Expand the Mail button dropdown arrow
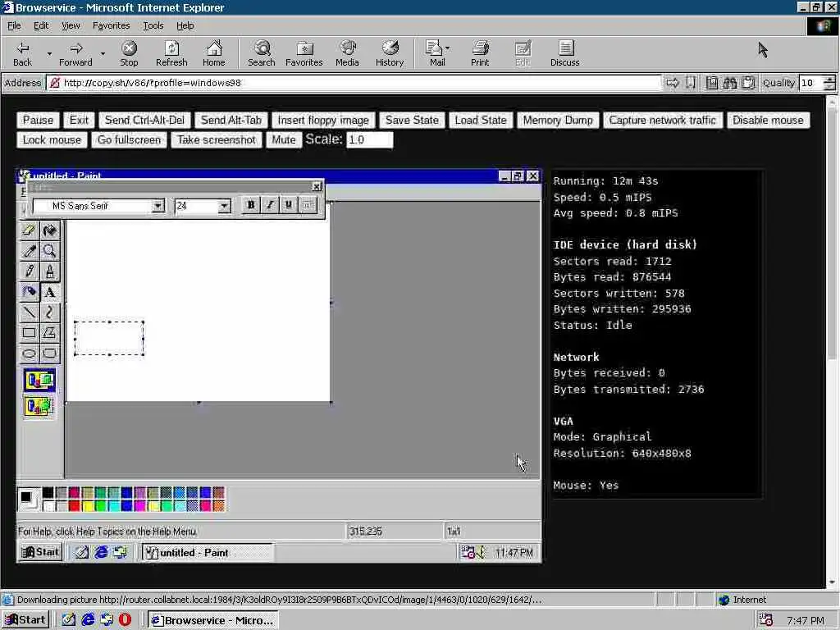Screen dimensions: 840x630 (448, 48)
